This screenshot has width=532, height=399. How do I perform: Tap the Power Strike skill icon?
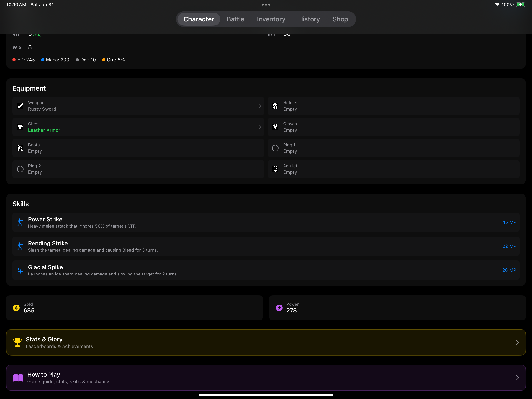(20, 222)
